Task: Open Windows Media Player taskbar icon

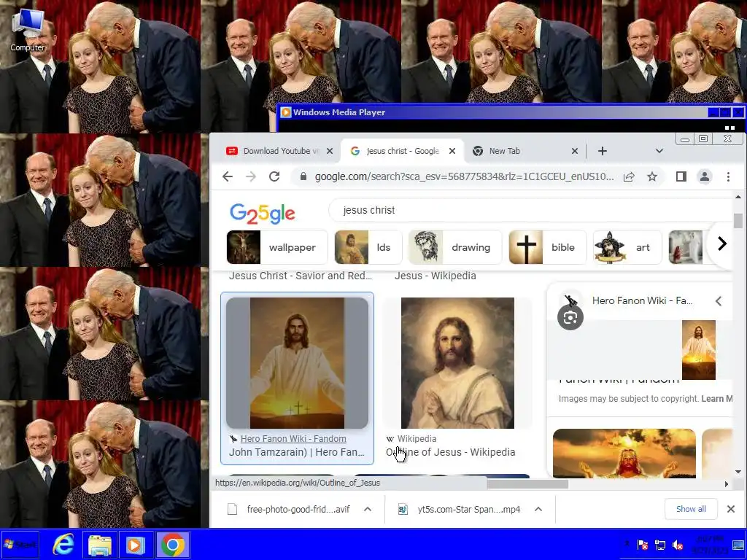Action: point(135,544)
